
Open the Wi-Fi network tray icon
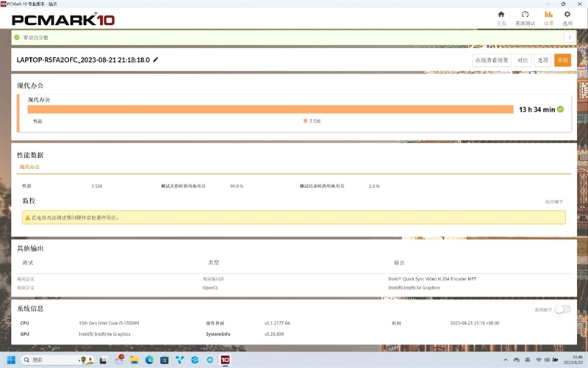[x=539, y=360]
